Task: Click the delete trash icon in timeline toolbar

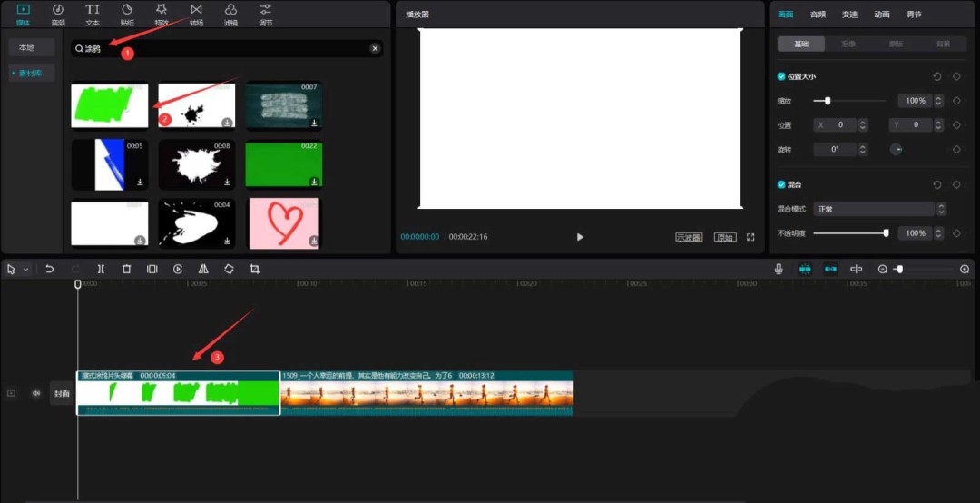Action: [x=127, y=270]
